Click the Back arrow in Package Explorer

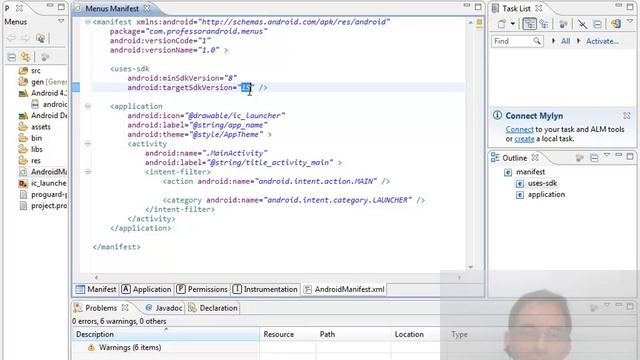click(11, 38)
